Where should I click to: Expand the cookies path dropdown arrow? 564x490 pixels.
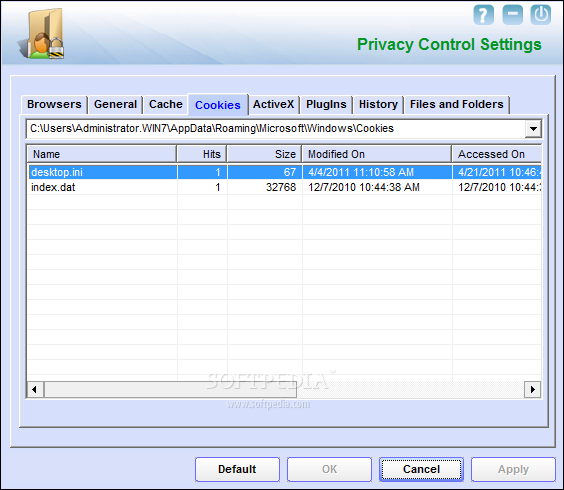tap(533, 128)
